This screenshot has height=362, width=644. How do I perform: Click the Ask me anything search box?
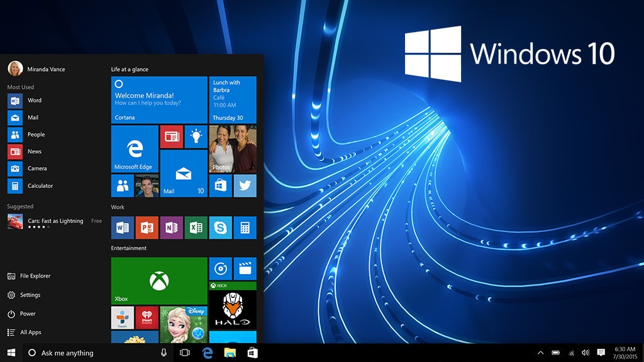(97, 353)
